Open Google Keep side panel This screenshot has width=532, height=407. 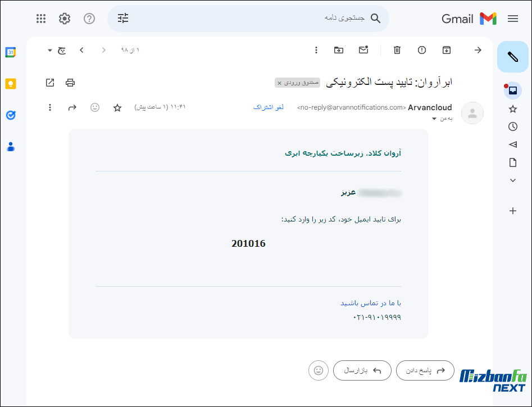[x=11, y=84]
